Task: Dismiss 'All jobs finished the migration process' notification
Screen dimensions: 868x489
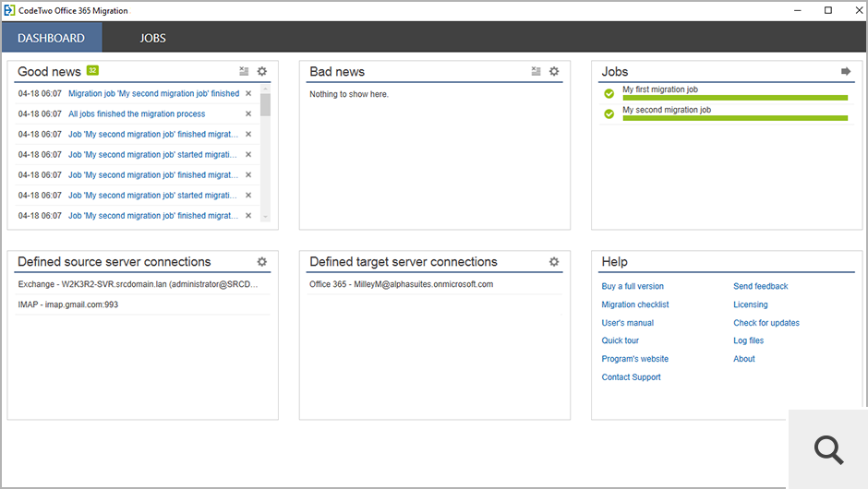Action: tap(248, 114)
